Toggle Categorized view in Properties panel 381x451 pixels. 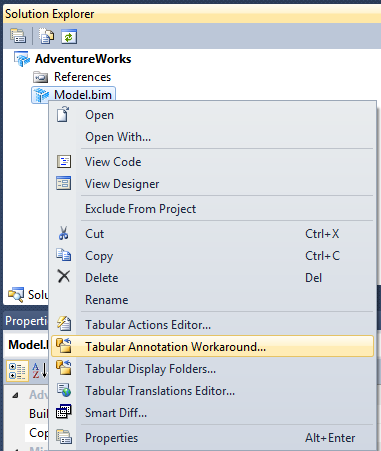17,371
